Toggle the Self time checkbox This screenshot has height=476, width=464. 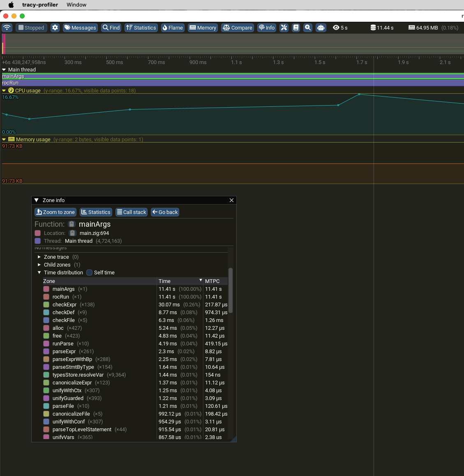point(89,273)
